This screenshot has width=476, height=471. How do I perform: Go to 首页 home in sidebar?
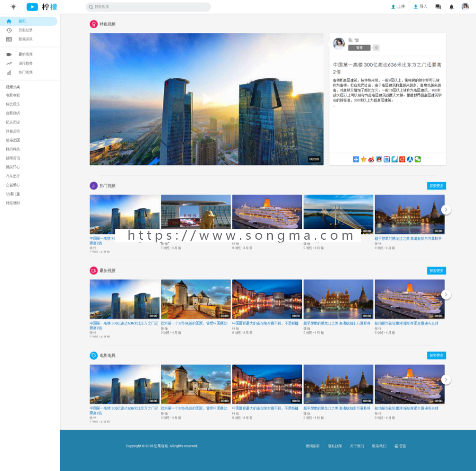(29, 21)
